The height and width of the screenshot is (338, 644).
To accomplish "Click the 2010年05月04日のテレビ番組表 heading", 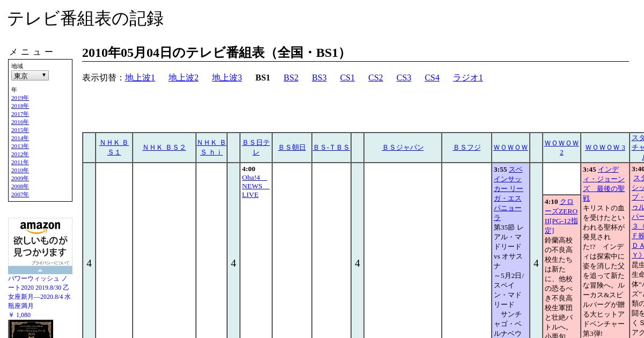I will pos(216,53).
